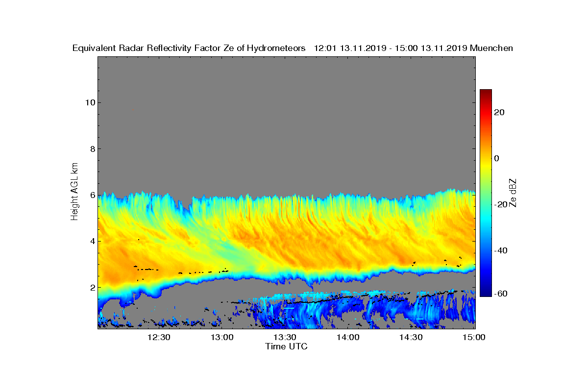Click the gray empty region above clouds
Viewport: 588px width, 392px height.
[x=287, y=122]
